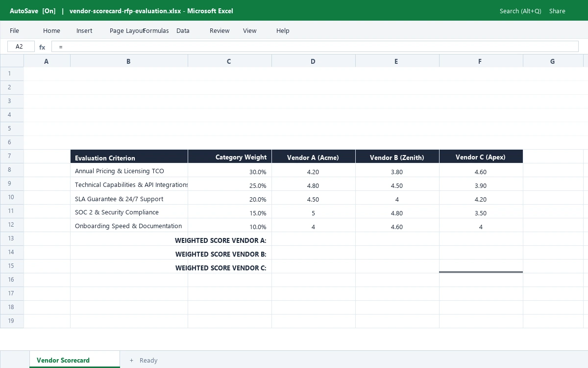This screenshot has height=368, width=588.
Task: Select SOC 2 & Security Compliance cell
Action: (129, 211)
